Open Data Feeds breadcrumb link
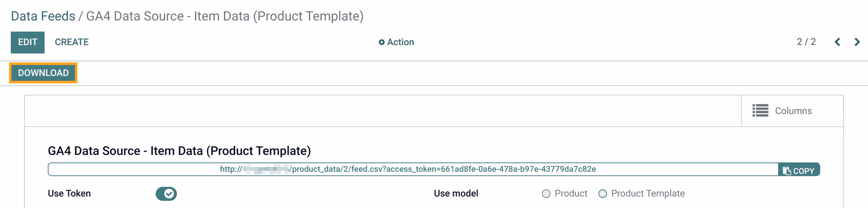The height and width of the screenshot is (208, 868). click(x=43, y=16)
